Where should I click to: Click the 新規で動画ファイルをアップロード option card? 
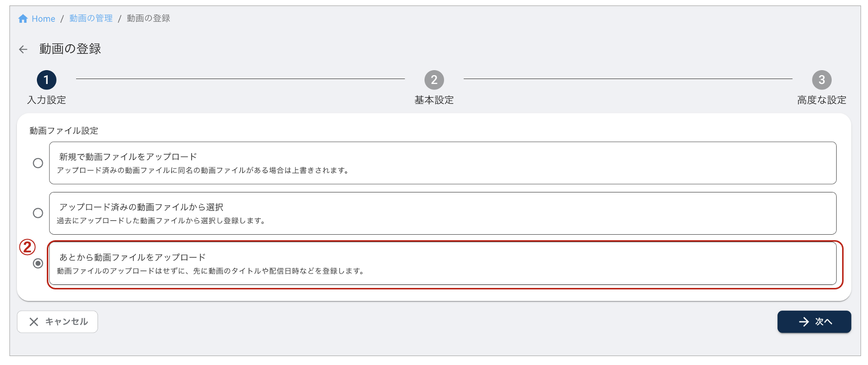[442, 163]
